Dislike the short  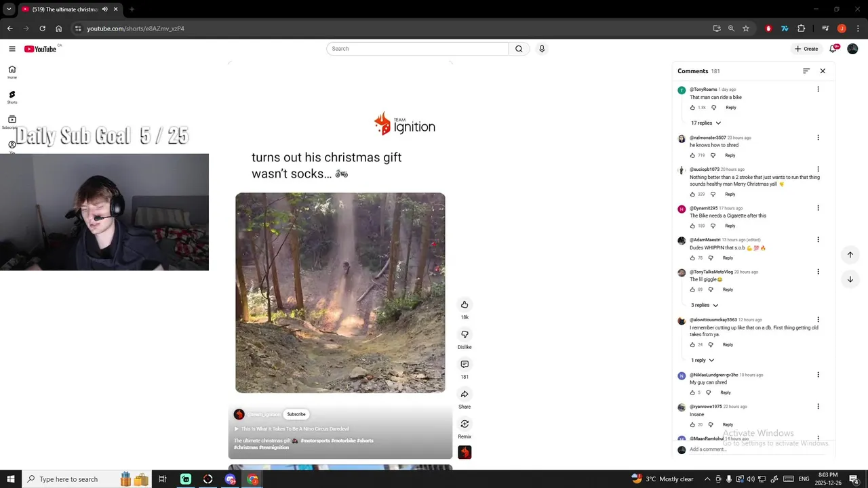click(x=465, y=334)
